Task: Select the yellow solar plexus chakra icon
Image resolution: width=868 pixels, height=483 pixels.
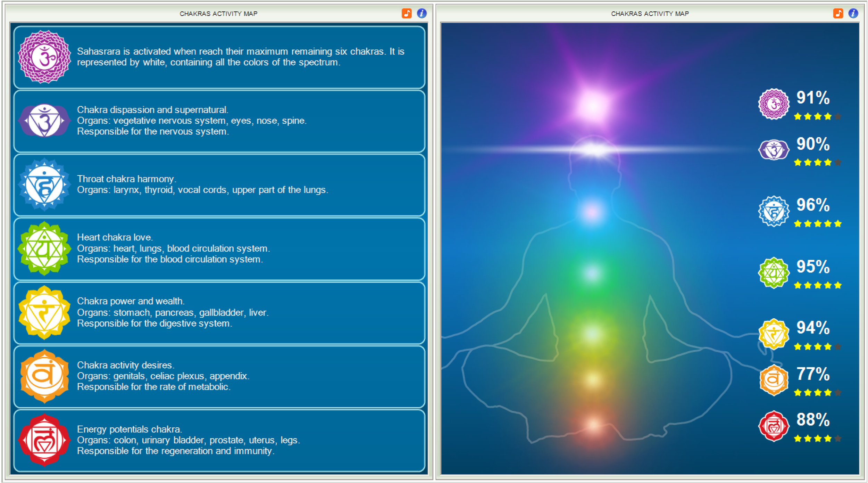Action: 44,312
